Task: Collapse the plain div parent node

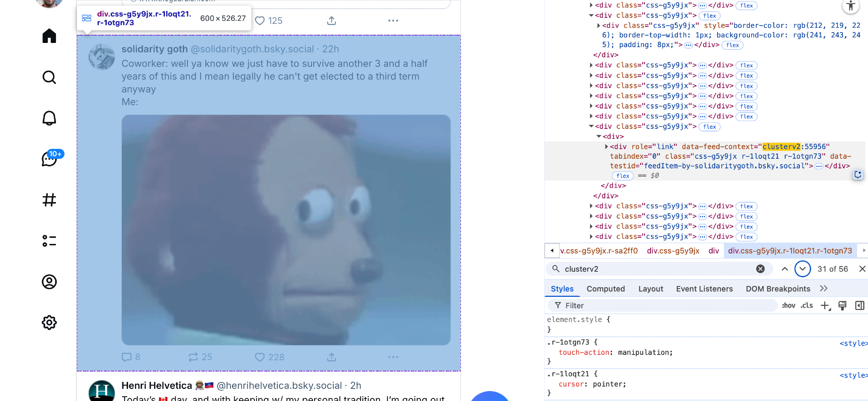Action: [x=599, y=137]
